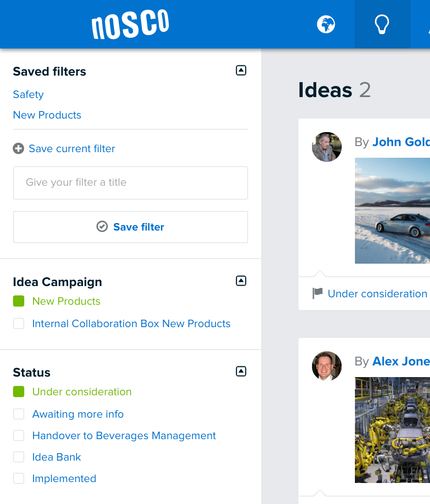The image size is (430, 504).
Task: Open Alex Jones's profile avatar
Action: coord(326,366)
